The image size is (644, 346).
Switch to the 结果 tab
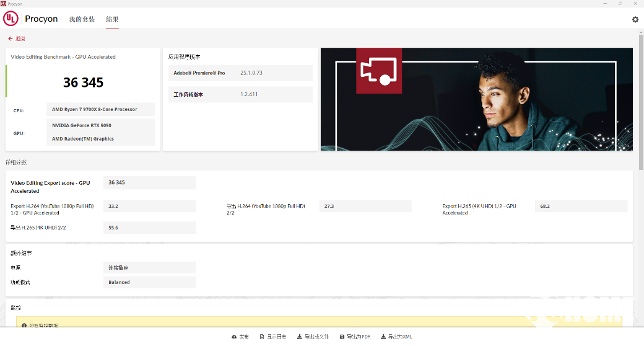pyautogui.click(x=112, y=19)
